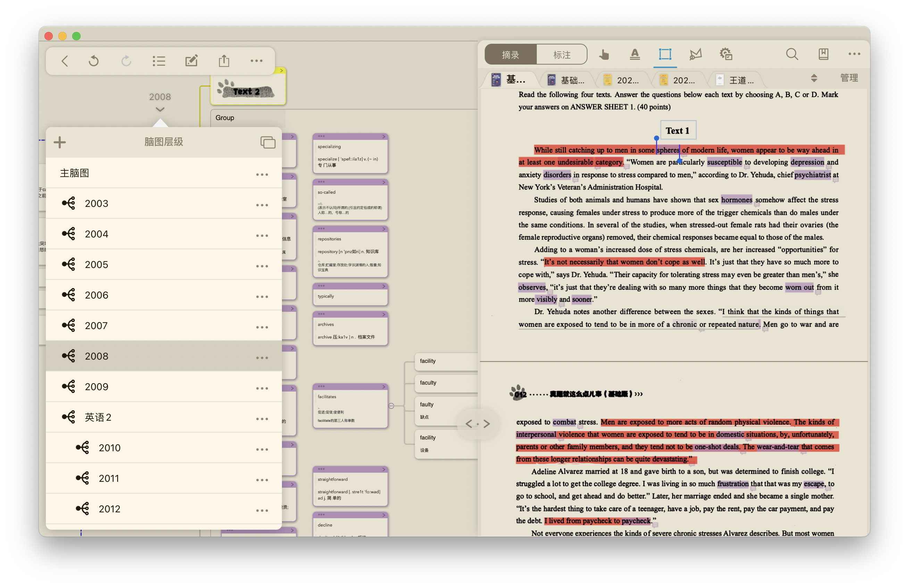Add a new mindmap with plus button

(60, 142)
